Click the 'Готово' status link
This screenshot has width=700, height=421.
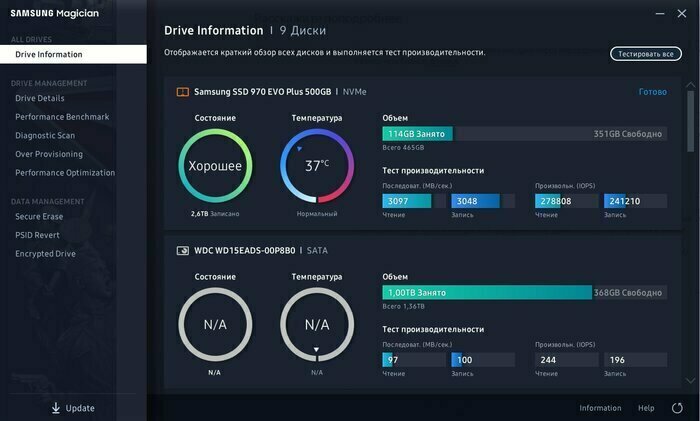[653, 92]
